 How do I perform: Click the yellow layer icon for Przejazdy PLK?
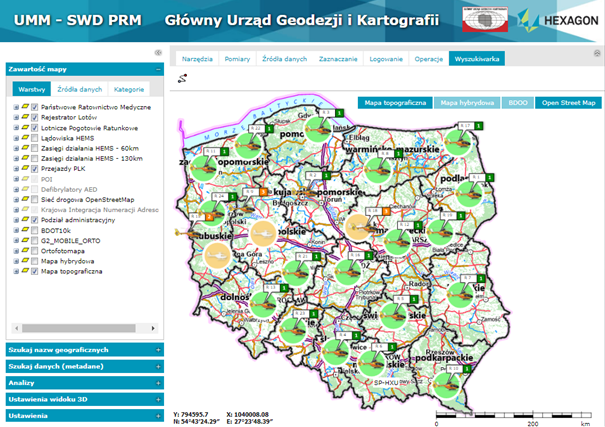(24, 169)
